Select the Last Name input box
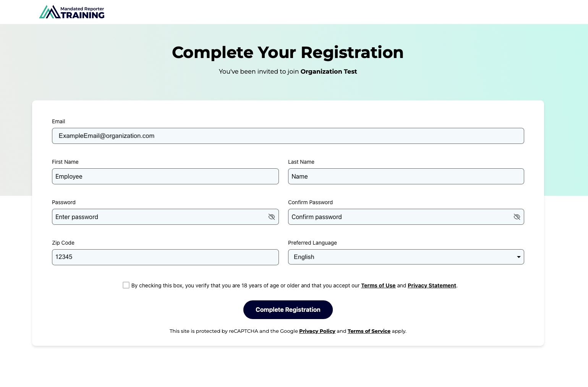The image size is (588, 387). point(406,176)
